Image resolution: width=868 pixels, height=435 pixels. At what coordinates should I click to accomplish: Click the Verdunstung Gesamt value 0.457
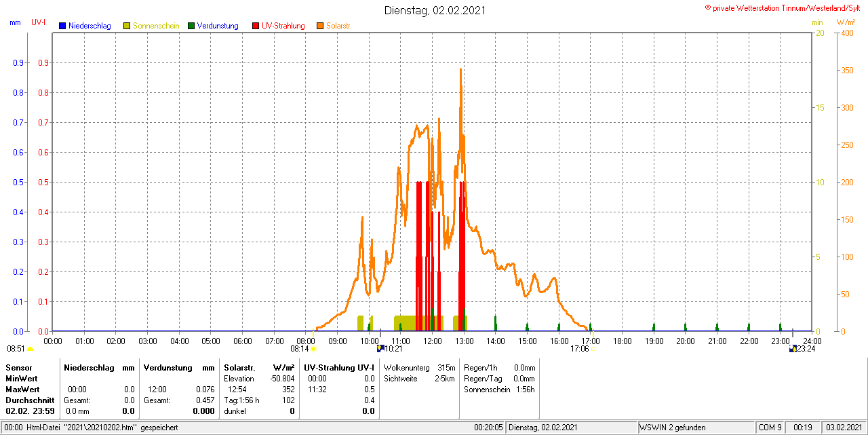[205, 400]
